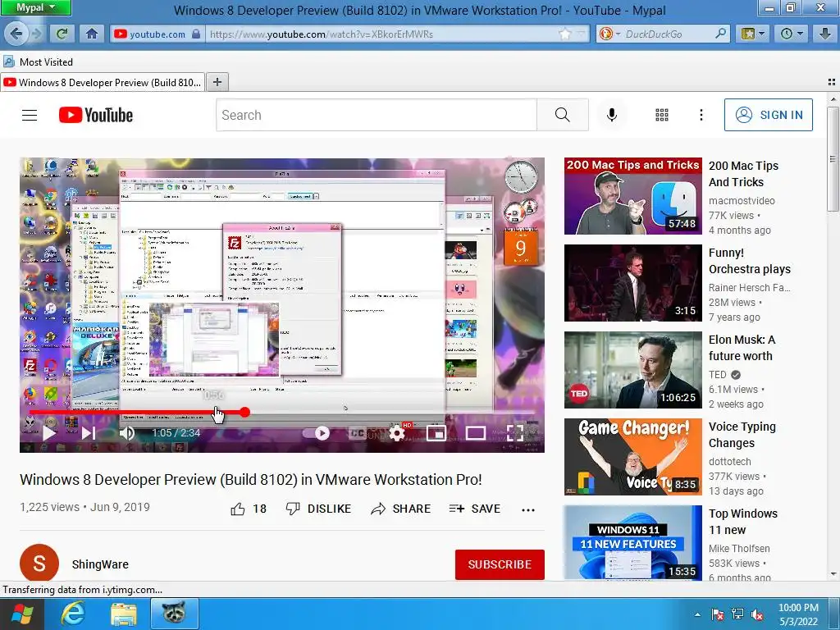Open the Funny! Orchestra plays video thumbnail
Viewport: 840px width, 630px height.
coord(632,283)
